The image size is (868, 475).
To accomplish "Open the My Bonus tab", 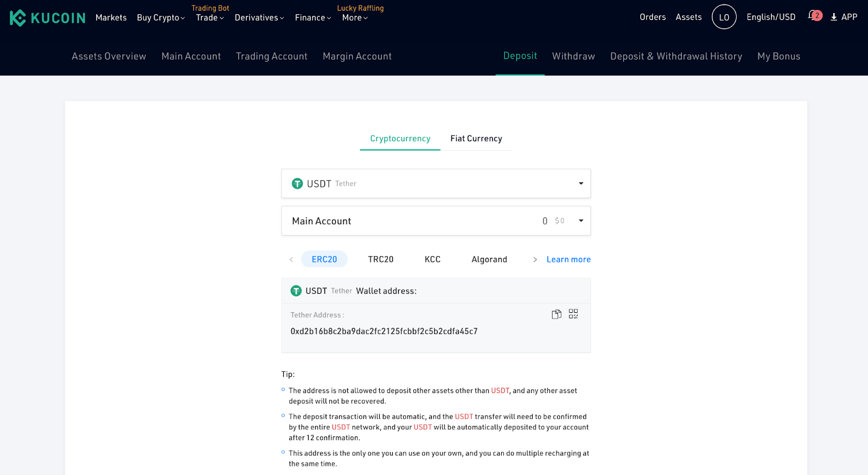I will 778,56.
